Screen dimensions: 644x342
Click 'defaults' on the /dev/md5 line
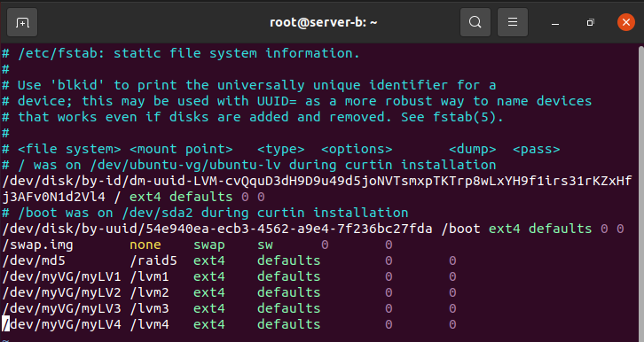[288, 260]
